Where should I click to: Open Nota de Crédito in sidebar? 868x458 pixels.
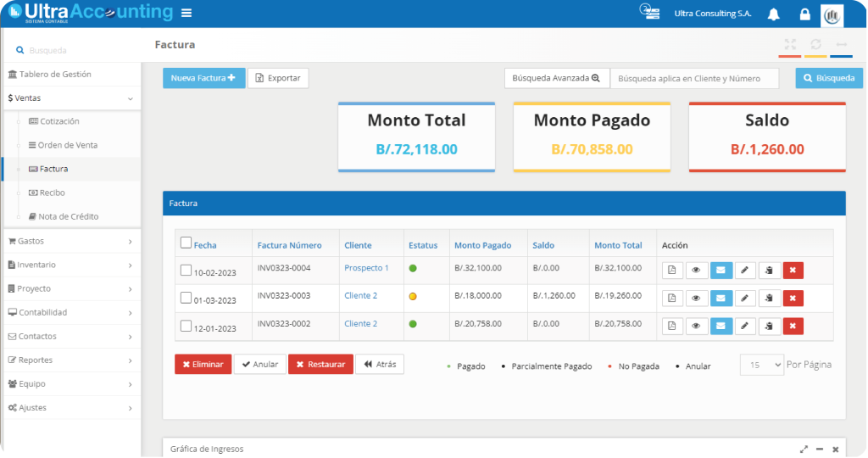coord(68,216)
